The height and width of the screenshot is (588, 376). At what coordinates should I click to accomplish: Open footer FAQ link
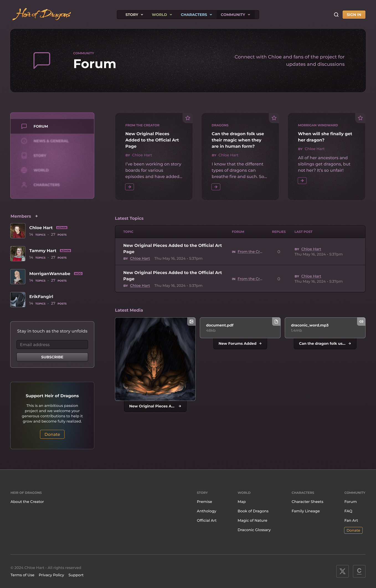(x=348, y=511)
